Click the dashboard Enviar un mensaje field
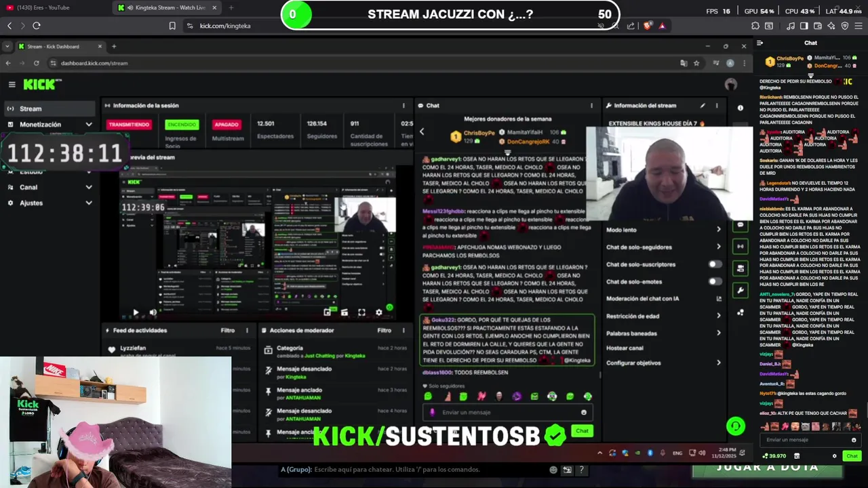The width and height of the screenshot is (868, 488). [x=507, y=412]
